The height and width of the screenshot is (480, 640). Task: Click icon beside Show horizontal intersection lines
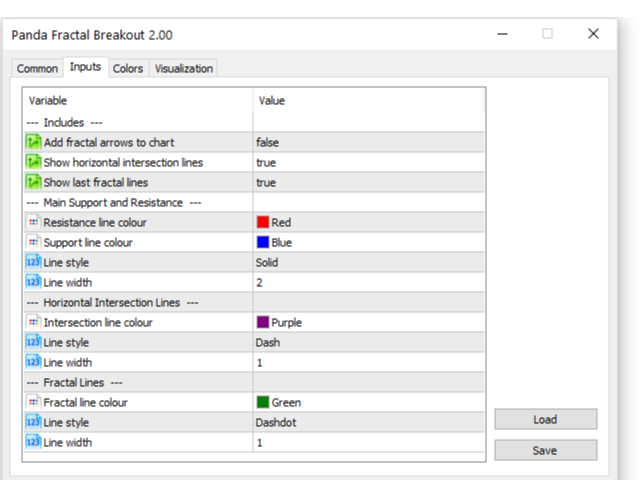pos(33,162)
